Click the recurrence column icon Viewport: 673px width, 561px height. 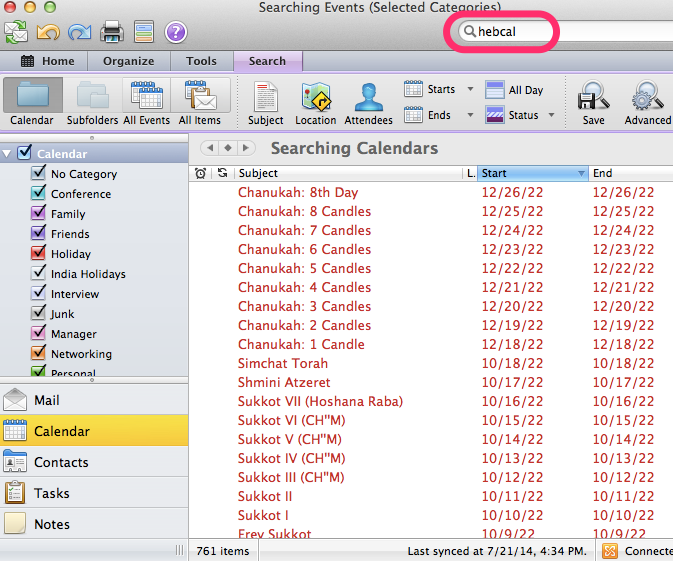point(222,173)
